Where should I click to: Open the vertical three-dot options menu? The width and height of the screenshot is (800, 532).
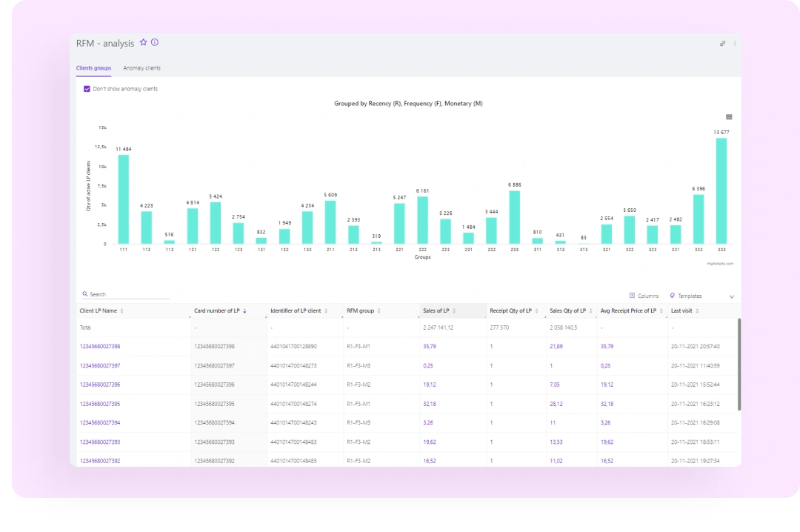point(735,44)
